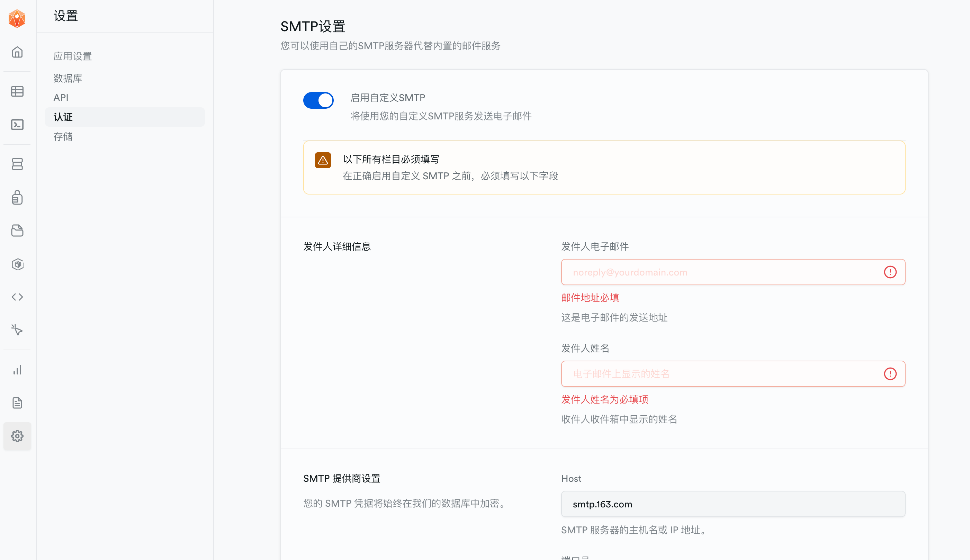The image size is (970, 560).
Task: Open the Logs document icon
Action: pos(17,403)
